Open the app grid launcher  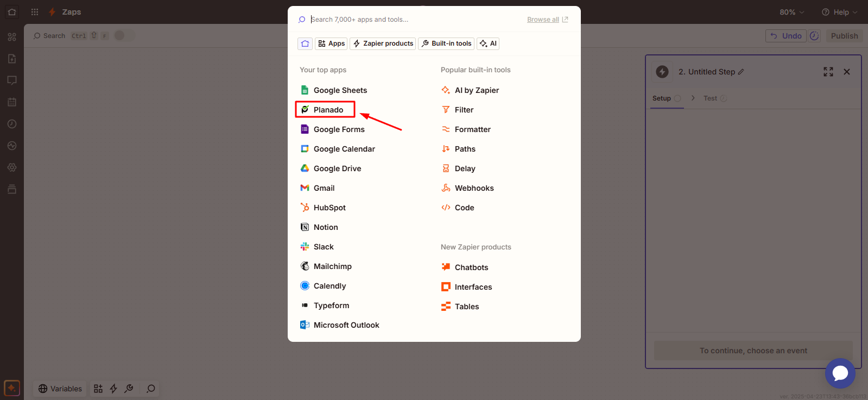[35, 12]
